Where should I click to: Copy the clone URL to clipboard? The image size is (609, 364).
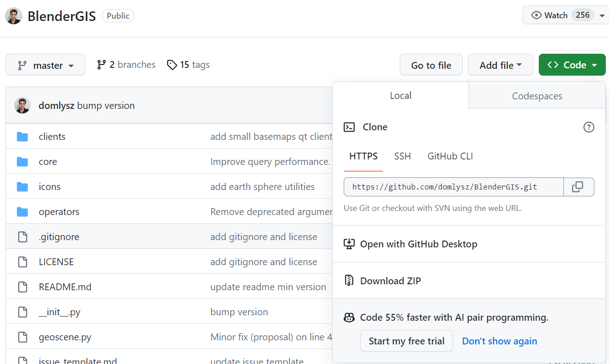pos(579,187)
